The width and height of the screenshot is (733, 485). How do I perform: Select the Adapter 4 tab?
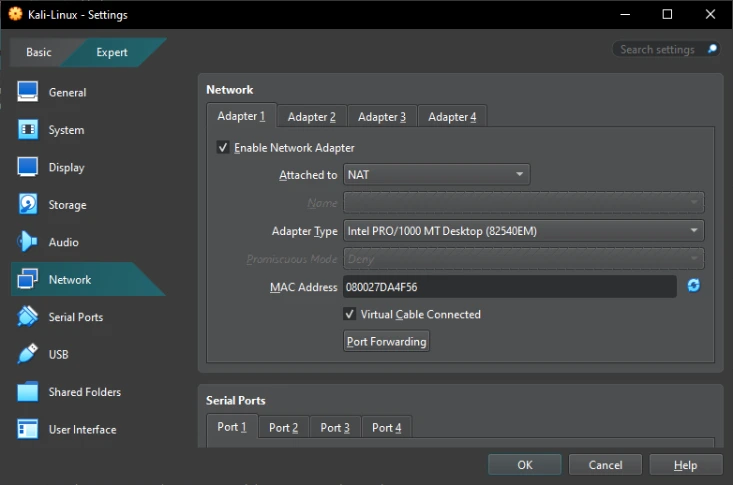pyautogui.click(x=452, y=116)
